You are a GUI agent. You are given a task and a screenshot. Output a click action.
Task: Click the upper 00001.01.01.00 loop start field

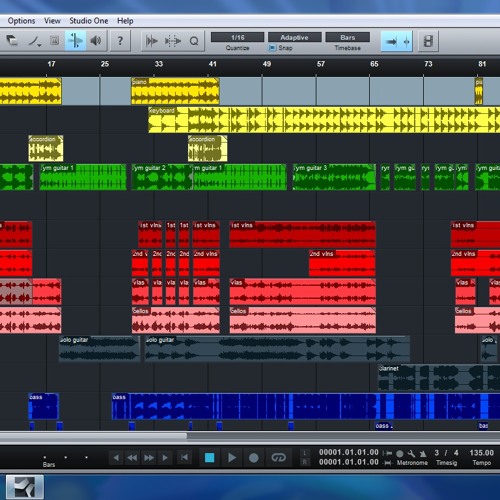349,452
